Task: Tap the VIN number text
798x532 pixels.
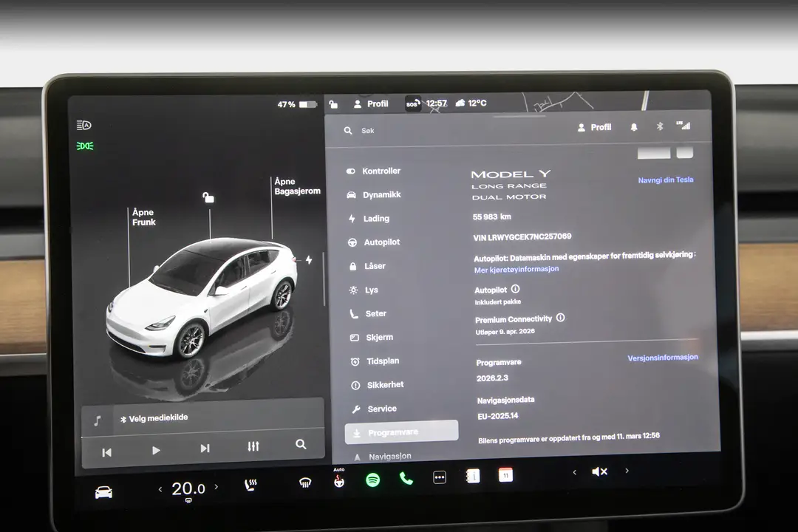Action: 522,237
